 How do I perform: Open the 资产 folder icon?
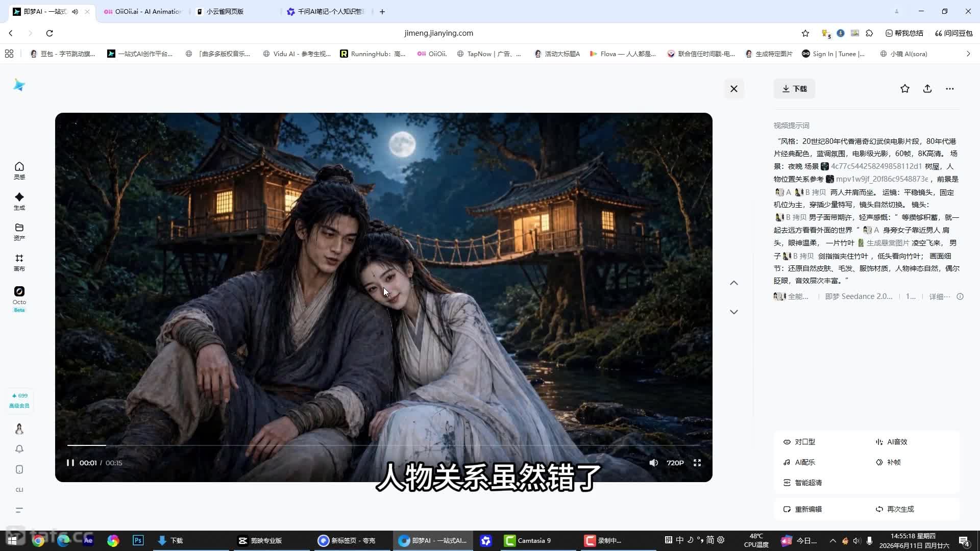tap(19, 232)
